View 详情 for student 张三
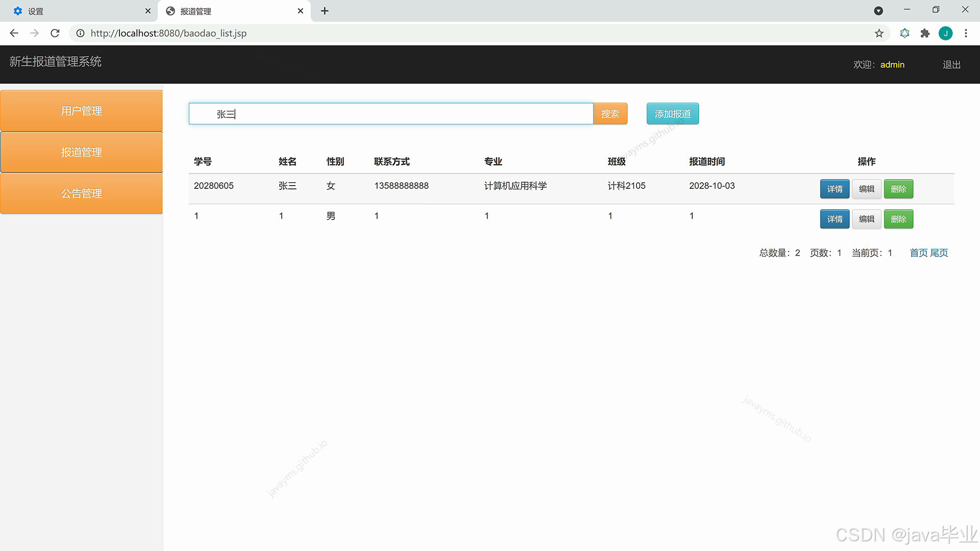Image resolution: width=980 pixels, height=551 pixels. pyautogui.click(x=835, y=189)
